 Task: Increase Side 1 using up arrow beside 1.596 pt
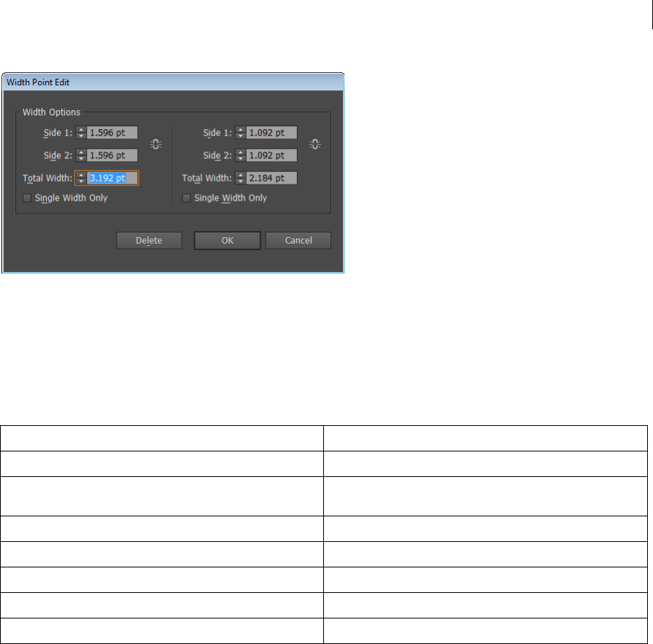(81, 130)
